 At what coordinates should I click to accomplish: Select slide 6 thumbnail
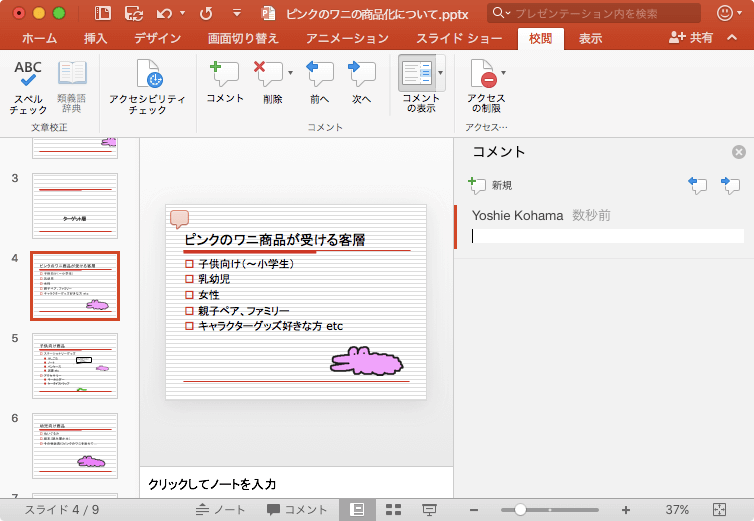[75, 446]
